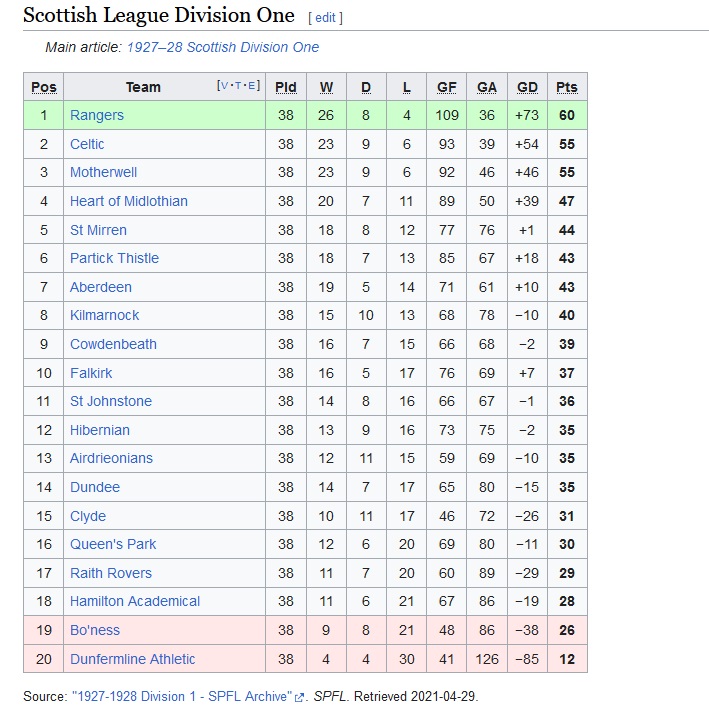Click the external link icon after SPFL Archive
709x715 pixels.
pyautogui.click(x=299, y=698)
